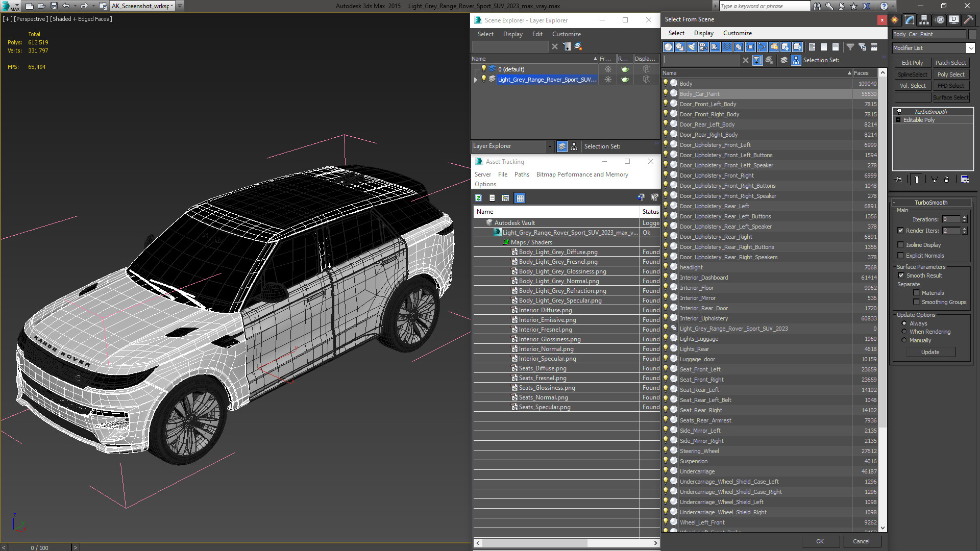The width and height of the screenshot is (980, 551).
Task: Toggle Render Iters checkbox
Action: click(x=900, y=231)
